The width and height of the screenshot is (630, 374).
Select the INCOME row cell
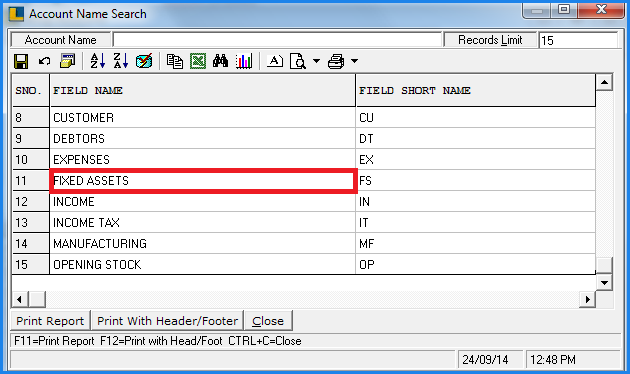pyautogui.click(x=202, y=202)
